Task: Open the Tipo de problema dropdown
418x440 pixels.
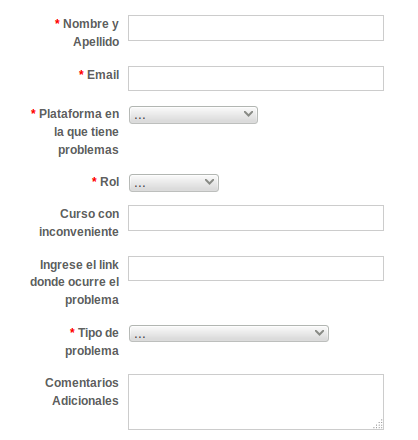Action: pos(229,333)
